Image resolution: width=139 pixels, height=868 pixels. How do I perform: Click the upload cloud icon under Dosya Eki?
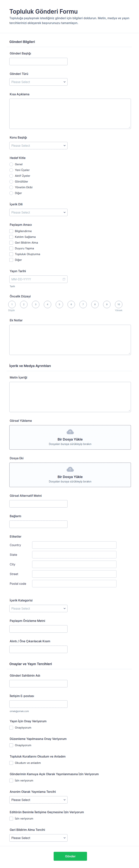coord(70,469)
